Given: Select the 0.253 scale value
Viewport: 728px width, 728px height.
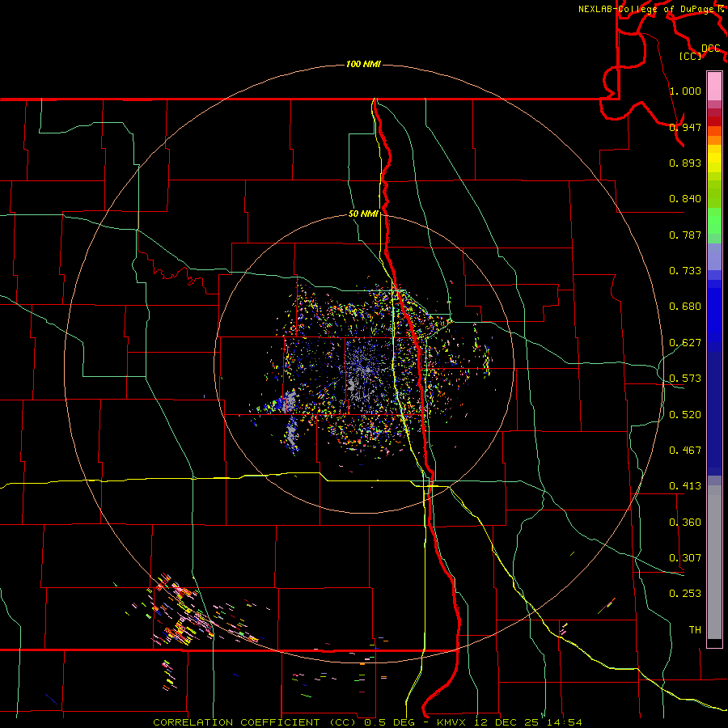Looking at the screenshot, I should coord(685,594).
